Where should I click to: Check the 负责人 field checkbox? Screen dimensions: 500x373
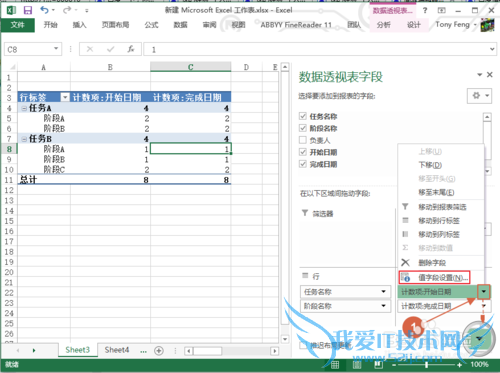coord(303,140)
